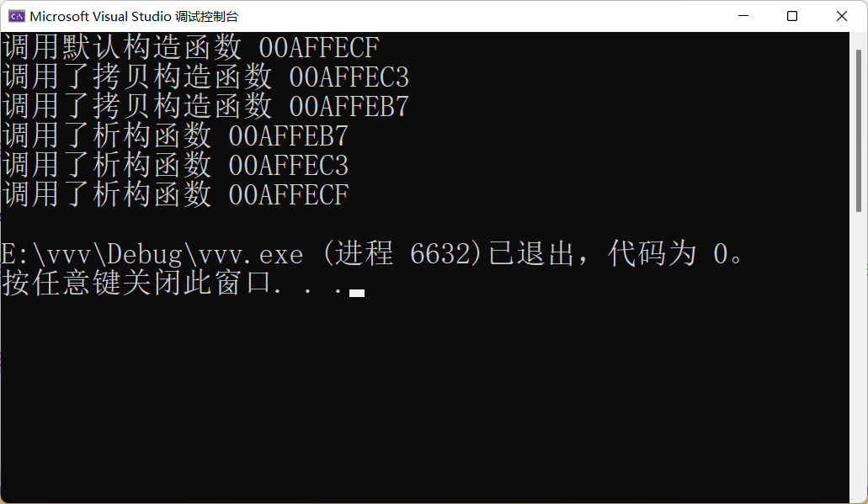Click the first 调用了析构函数 line text
Image resolution: width=868 pixels, height=504 pixels.
[107, 135]
